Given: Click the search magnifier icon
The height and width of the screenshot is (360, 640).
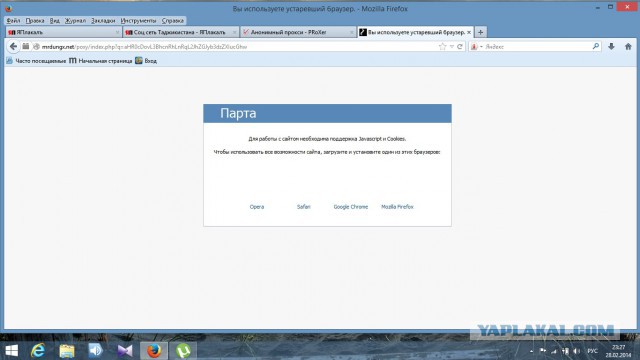Looking at the screenshot, I should [596, 47].
